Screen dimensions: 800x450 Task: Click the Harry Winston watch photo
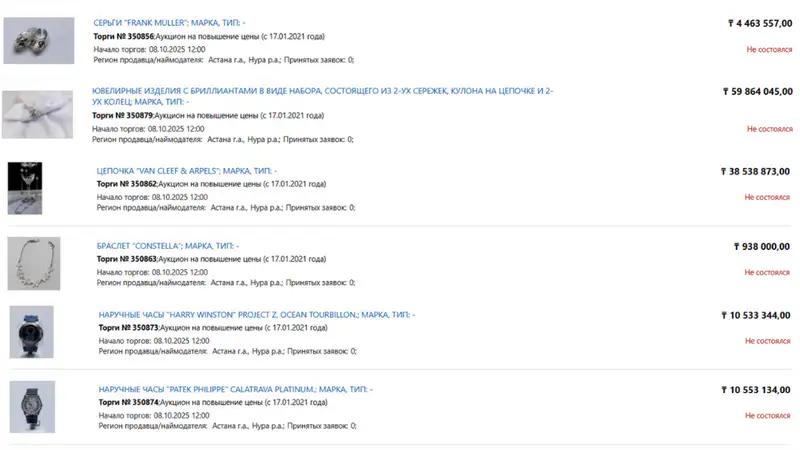33,333
